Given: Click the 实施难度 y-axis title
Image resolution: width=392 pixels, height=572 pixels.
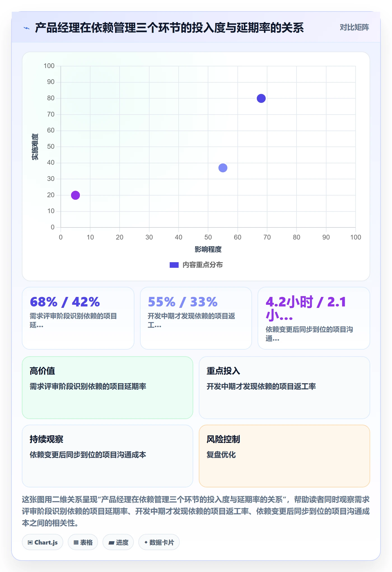Looking at the screenshot, I should [35, 147].
